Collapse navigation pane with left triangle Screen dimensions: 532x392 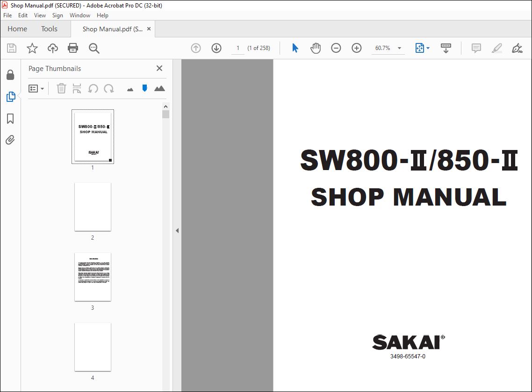coord(177,231)
